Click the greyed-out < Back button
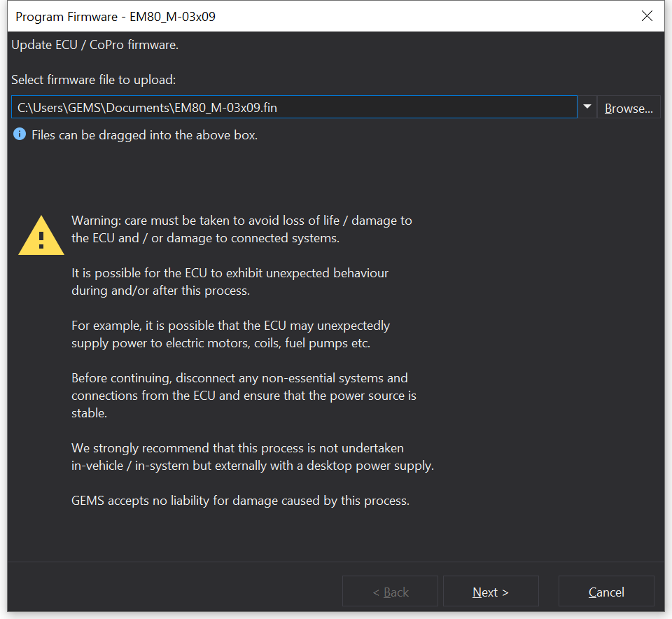This screenshot has width=672, height=619. [390, 592]
